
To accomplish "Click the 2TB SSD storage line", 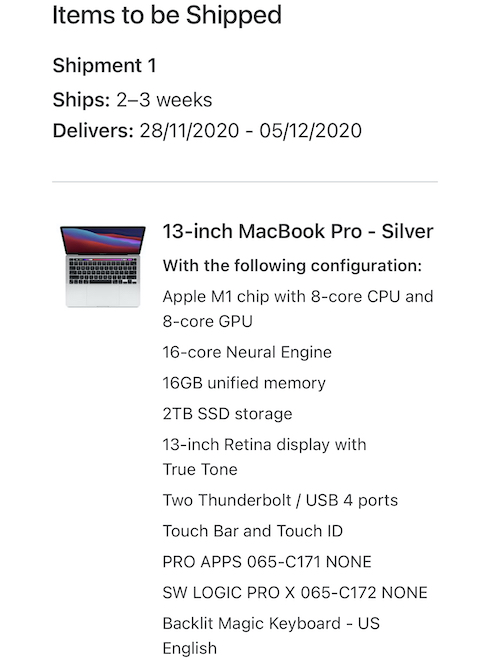I will click(x=227, y=414).
